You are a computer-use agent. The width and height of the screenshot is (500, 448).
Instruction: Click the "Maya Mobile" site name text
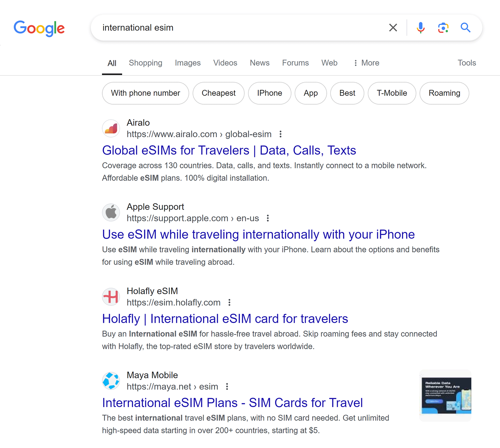[152, 375]
